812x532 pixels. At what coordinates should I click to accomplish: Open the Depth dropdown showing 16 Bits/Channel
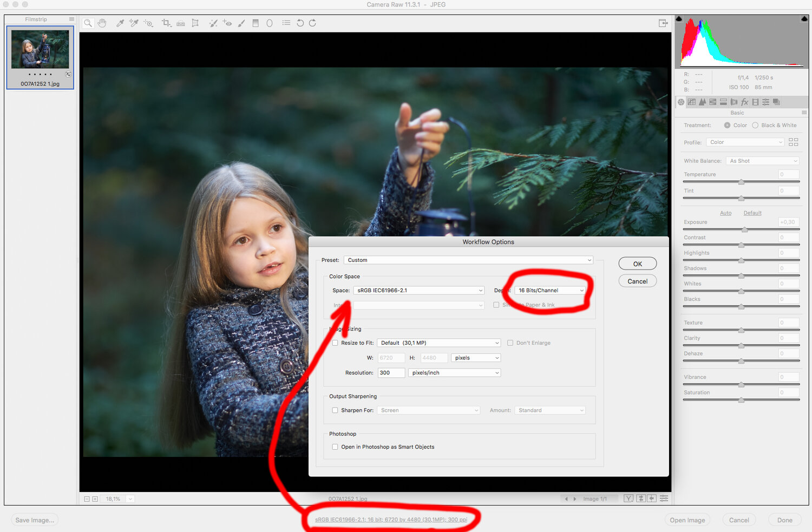coord(549,291)
